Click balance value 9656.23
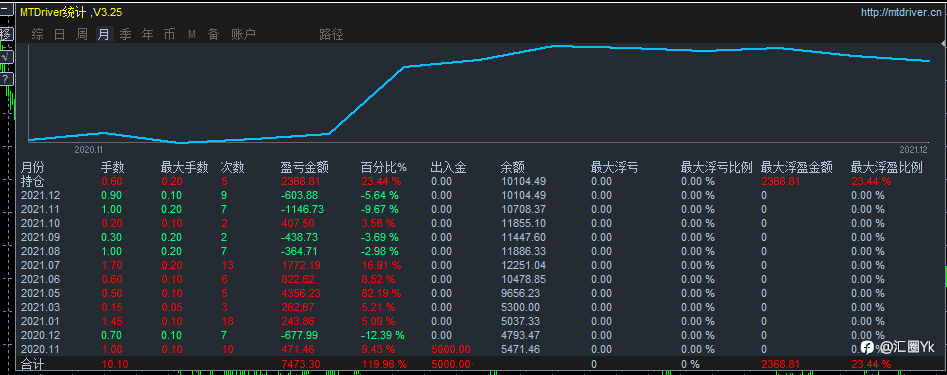 tap(521, 293)
